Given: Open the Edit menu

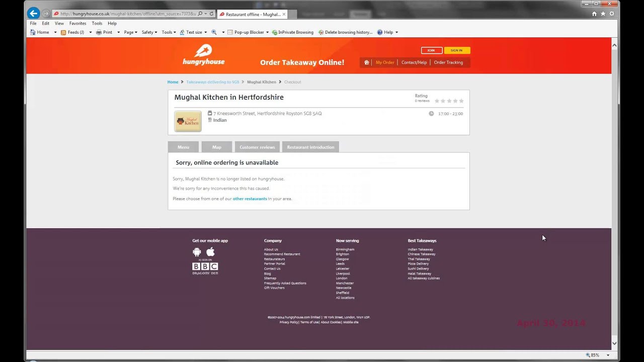Looking at the screenshot, I should 46,23.
